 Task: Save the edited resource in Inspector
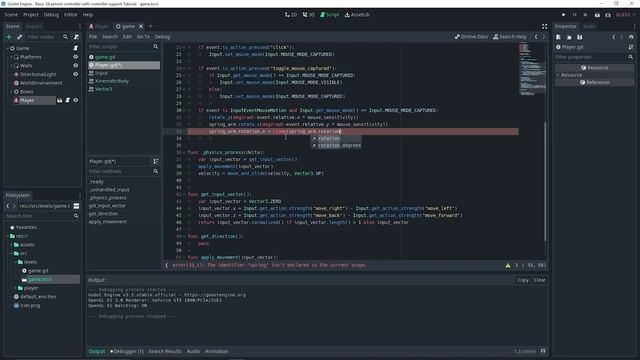click(580, 37)
